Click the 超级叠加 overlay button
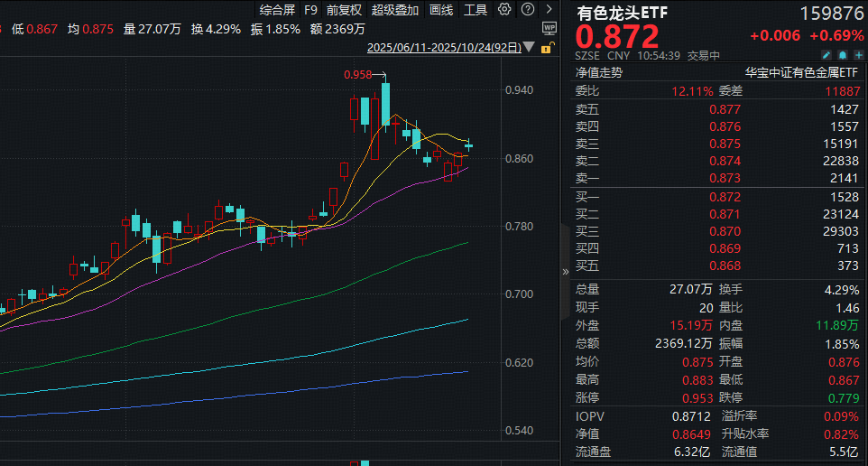 click(x=395, y=10)
